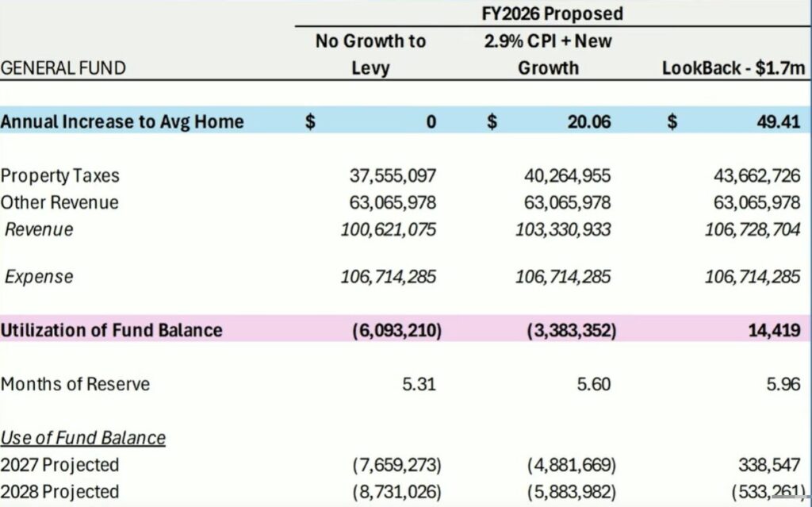
Task: Click the Utilization of Fund Balance label
Action: (111, 329)
